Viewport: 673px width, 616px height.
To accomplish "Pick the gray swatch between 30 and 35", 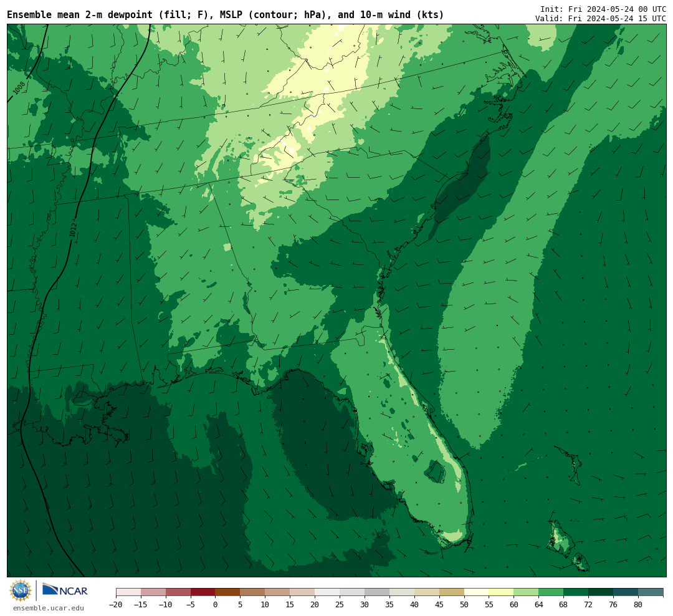I will point(377,592).
